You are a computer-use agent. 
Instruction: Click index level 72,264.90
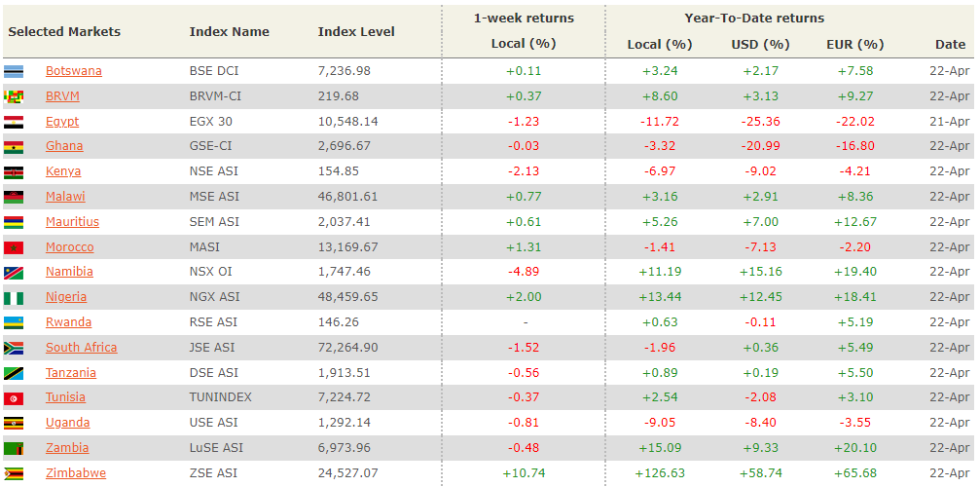tap(347, 348)
